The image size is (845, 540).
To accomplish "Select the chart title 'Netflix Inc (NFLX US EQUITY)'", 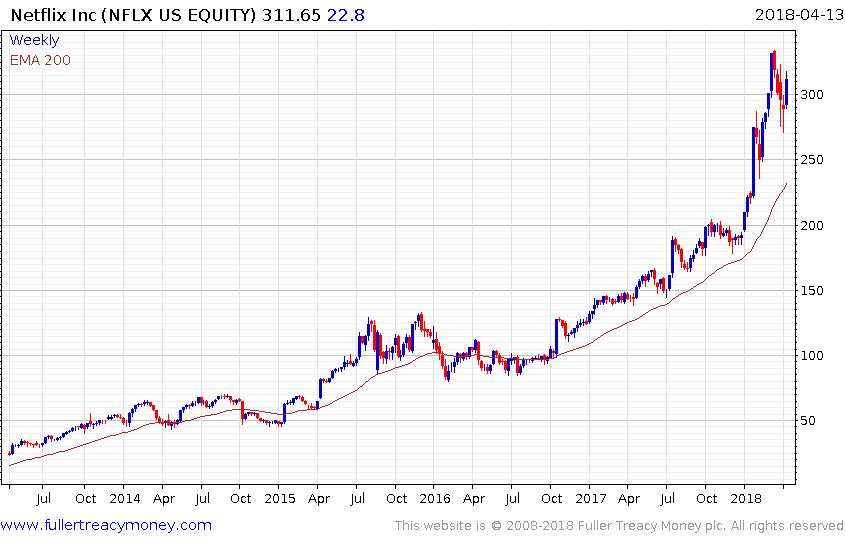I will click(x=134, y=15).
